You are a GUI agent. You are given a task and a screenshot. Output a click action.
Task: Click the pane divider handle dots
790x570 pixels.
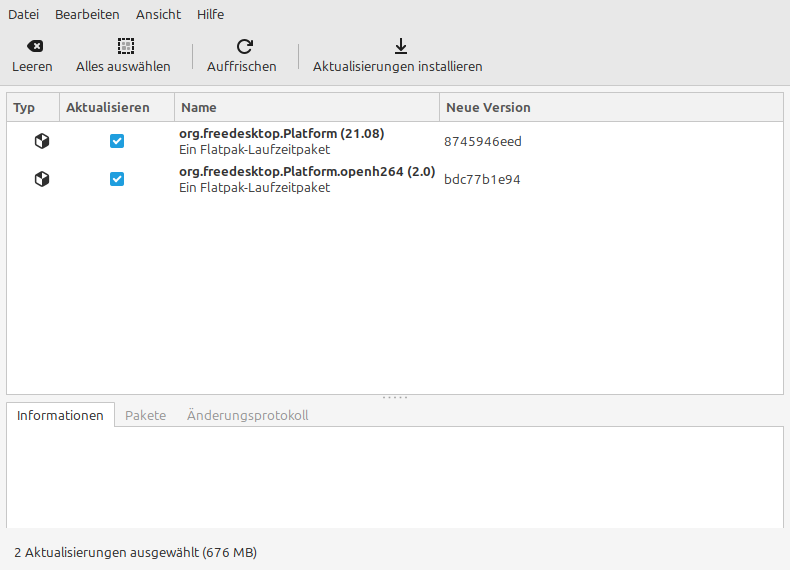(395, 398)
